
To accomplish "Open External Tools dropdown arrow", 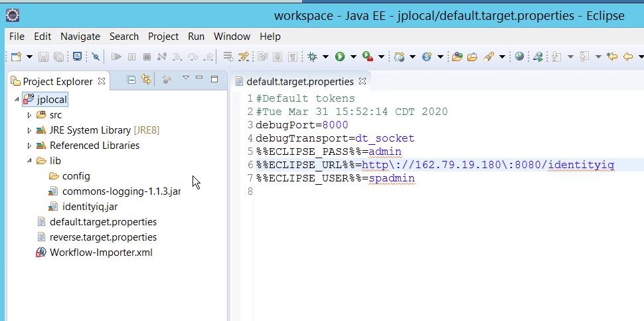I will [381, 56].
